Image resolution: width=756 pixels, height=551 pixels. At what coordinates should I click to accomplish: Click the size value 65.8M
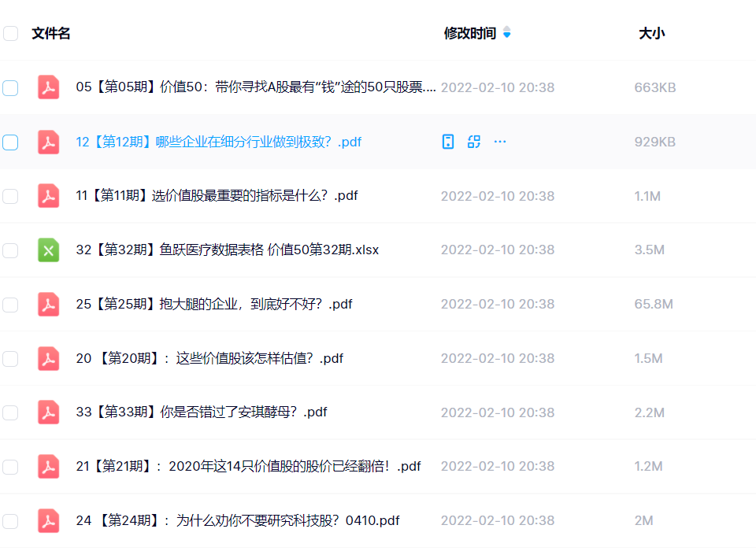[654, 304]
